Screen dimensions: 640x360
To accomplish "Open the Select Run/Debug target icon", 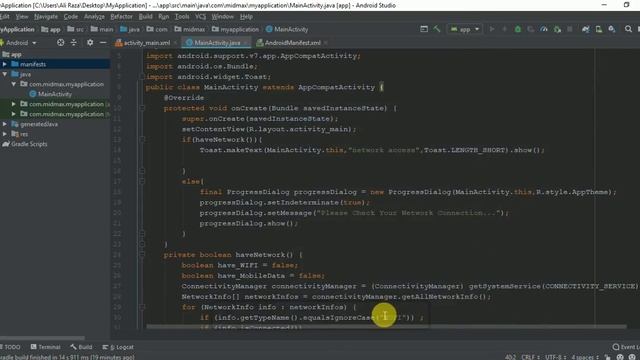I will [424, 29].
